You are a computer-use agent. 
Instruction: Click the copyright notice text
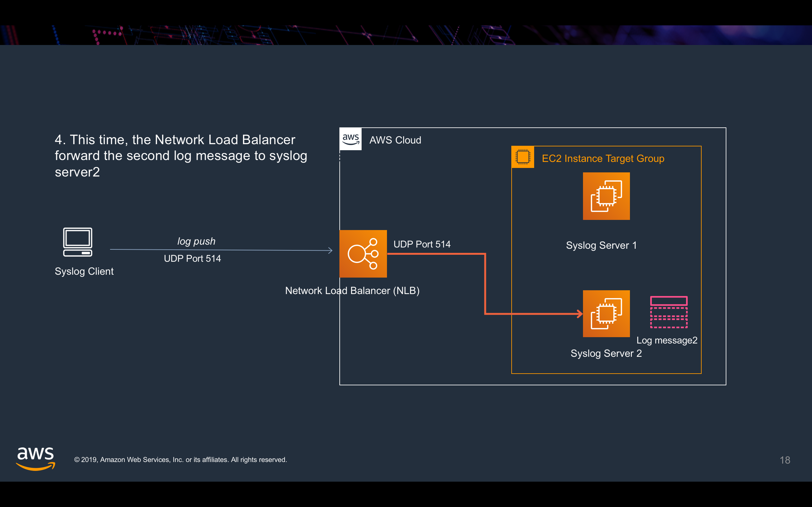pos(180,460)
